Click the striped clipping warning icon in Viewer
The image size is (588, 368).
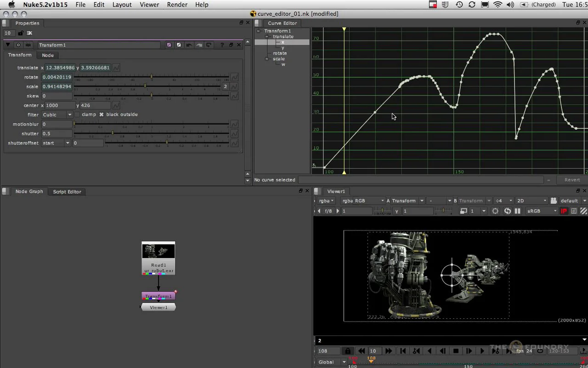tap(584, 211)
